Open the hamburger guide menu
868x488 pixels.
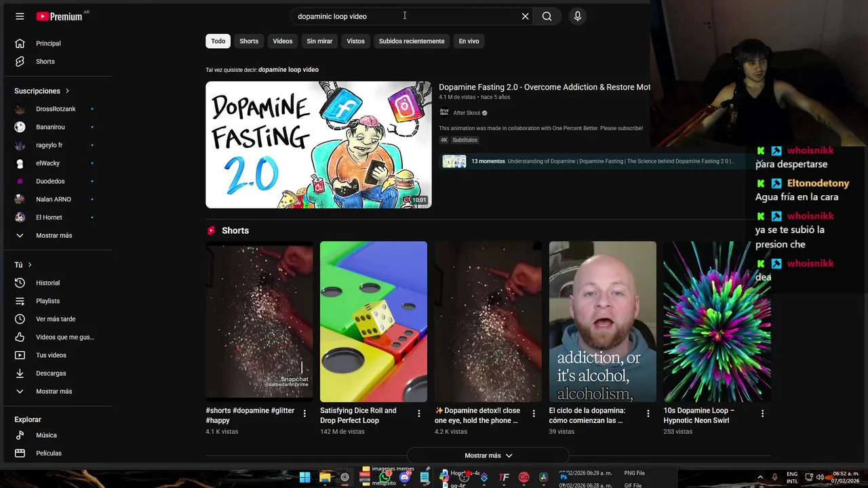pyautogui.click(x=20, y=16)
